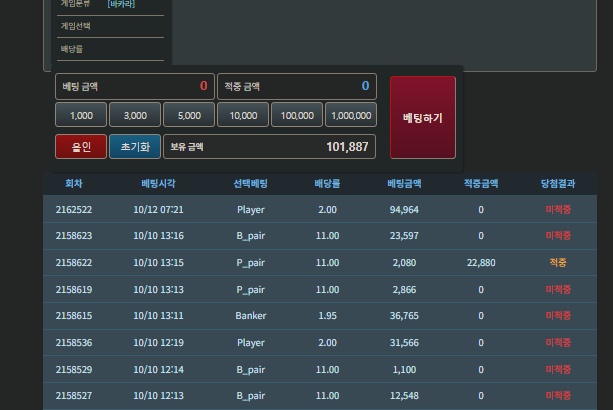
Task: Add the 10,000 bet amount
Action: 243,115
